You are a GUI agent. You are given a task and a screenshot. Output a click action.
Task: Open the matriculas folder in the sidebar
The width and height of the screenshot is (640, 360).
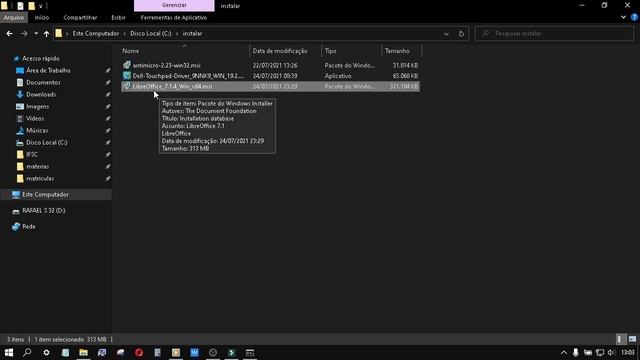[40, 178]
